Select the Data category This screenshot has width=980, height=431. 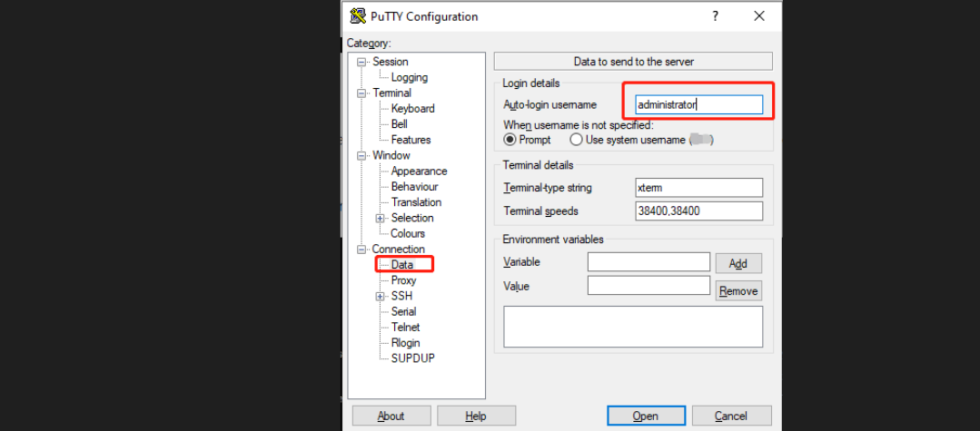[401, 265]
